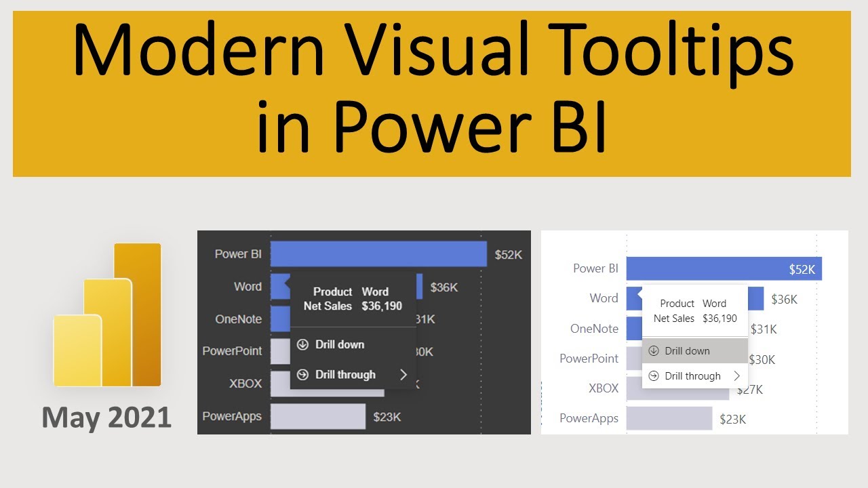This screenshot has width=868, height=488.
Task: Click Drill down arrow icon in dark tooltip
Action: click(x=303, y=345)
